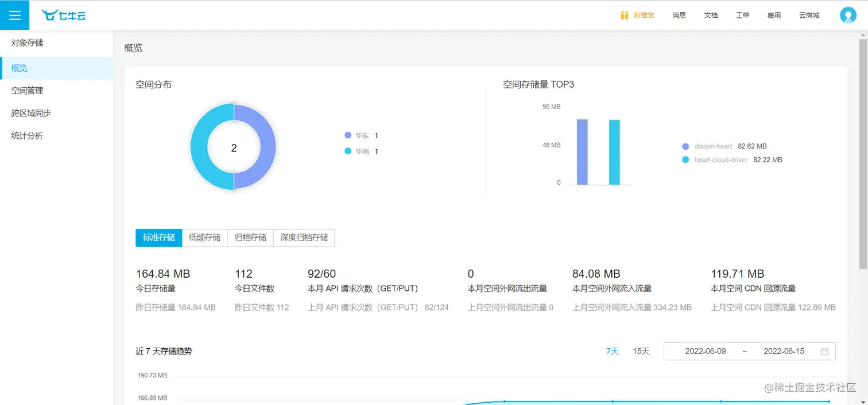Toggle the douyin-heart legend entry
868x405 pixels.
pyautogui.click(x=724, y=146)
